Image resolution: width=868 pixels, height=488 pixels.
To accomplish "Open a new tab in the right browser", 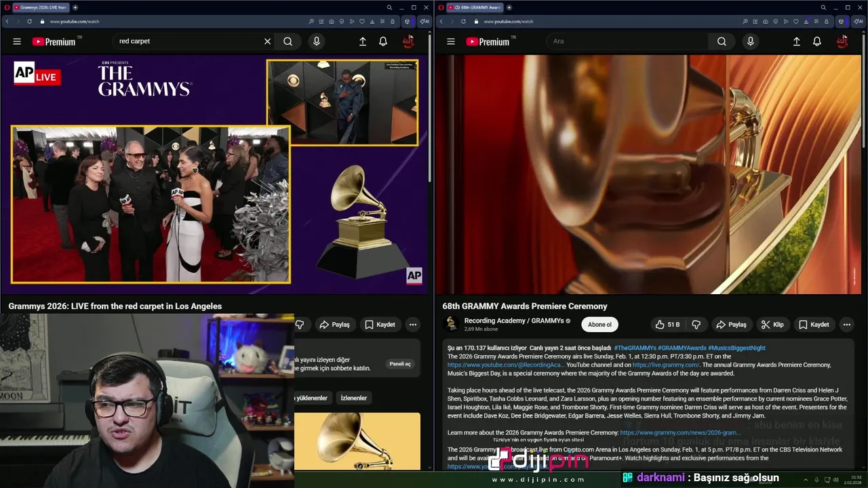I will [x=509, y=7].
